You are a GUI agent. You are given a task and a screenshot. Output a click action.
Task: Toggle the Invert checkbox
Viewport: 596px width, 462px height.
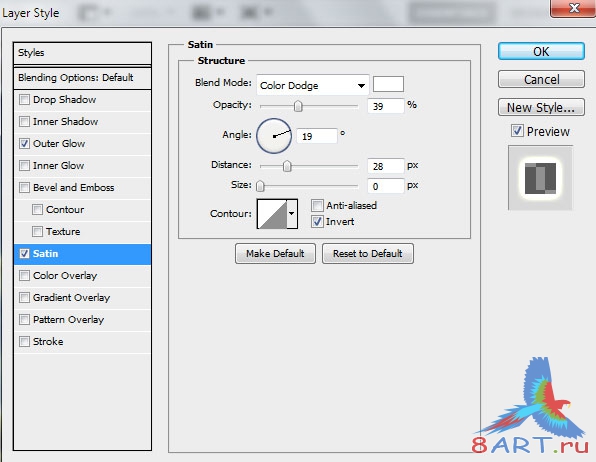click(x=317, y=222)
